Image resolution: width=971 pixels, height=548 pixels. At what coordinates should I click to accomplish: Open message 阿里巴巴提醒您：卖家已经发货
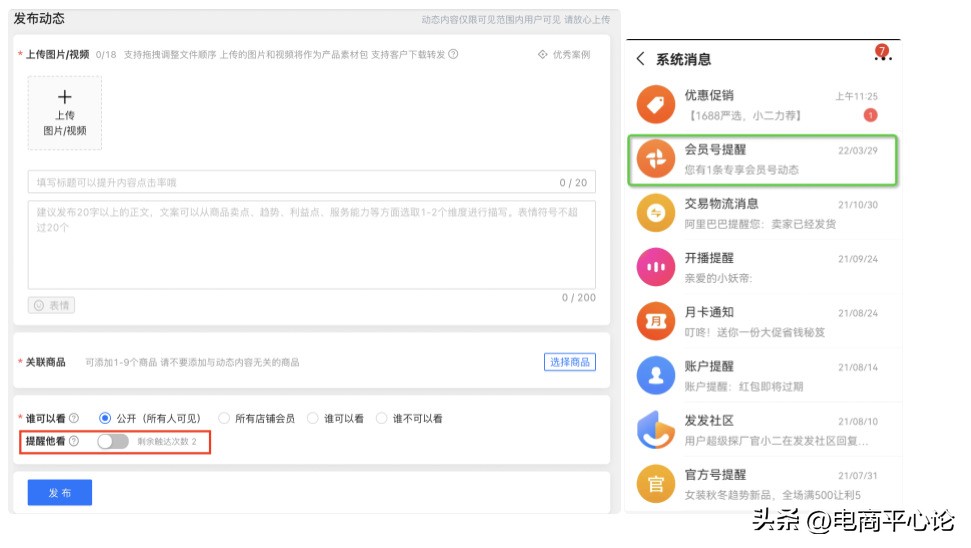pos(760,224)
